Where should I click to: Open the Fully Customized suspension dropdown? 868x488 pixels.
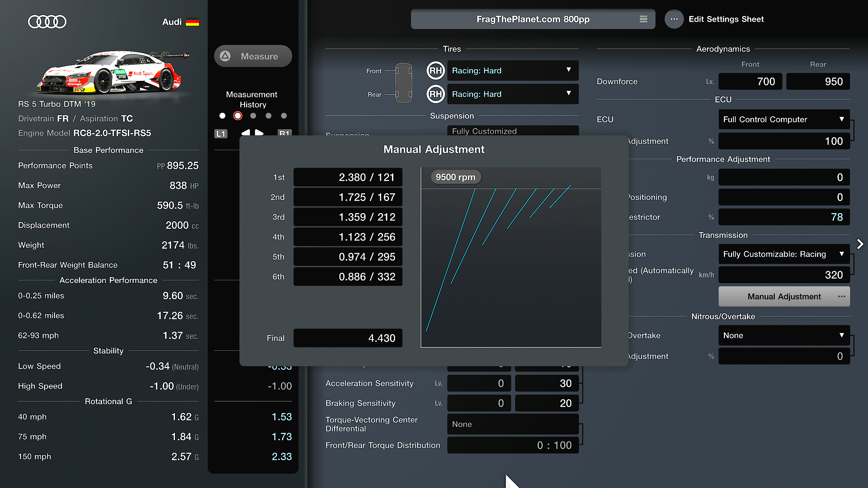pos(513,131)
